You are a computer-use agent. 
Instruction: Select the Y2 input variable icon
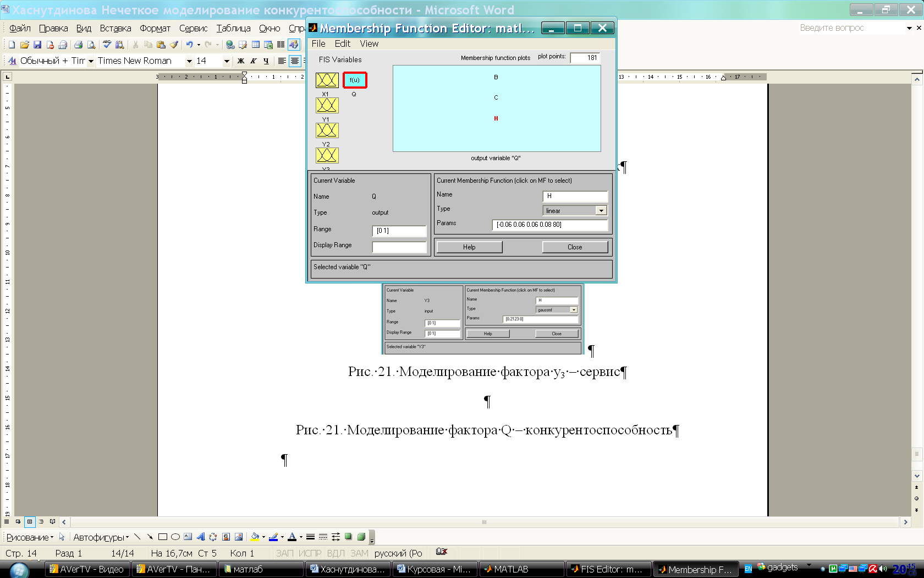tap(327, 130)
